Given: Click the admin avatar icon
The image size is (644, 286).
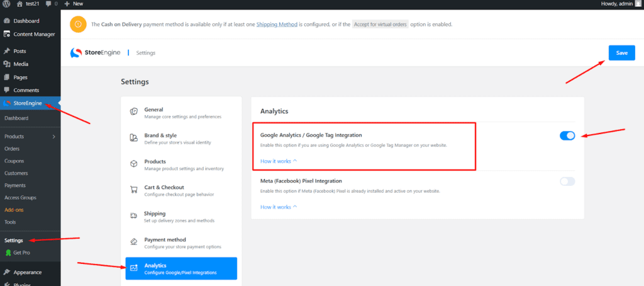Looking at the screenshot, I should coord(638,4).
